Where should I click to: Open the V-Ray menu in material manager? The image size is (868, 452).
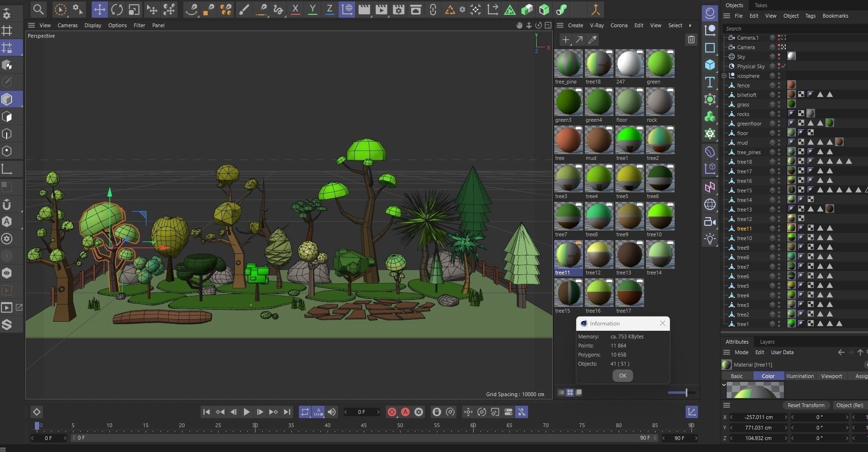pos(597,25)
